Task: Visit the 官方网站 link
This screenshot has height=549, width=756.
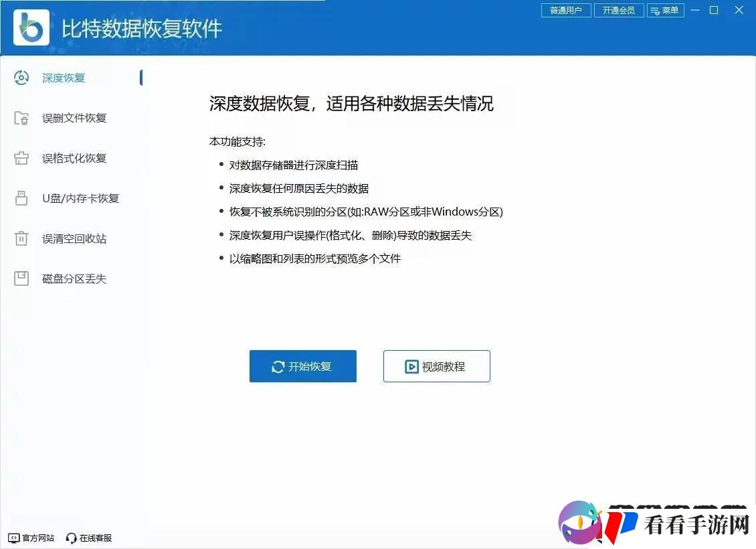Action: coord(31,538)
